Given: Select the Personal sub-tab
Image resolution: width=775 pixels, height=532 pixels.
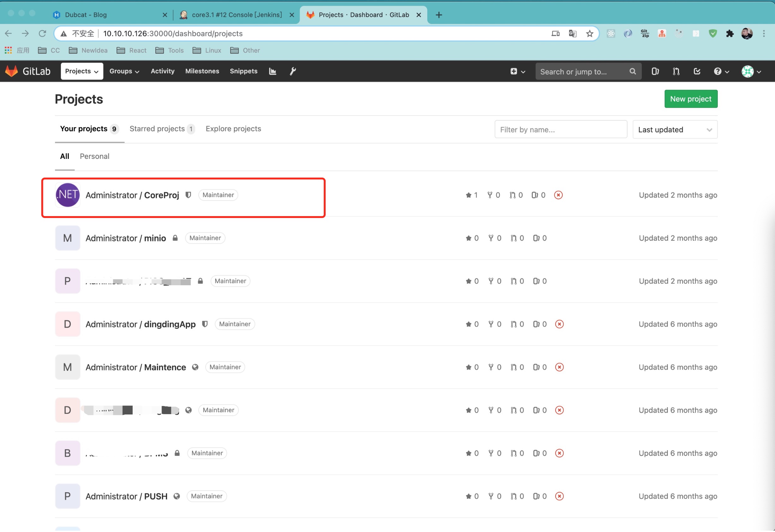Looking at the screenshot, I should 94,156.
